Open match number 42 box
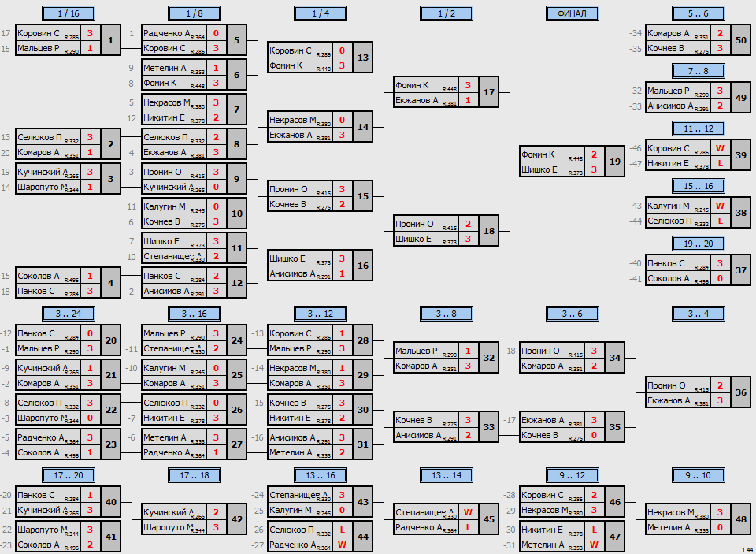Screen dimensions: 756x554 [236, 519]
